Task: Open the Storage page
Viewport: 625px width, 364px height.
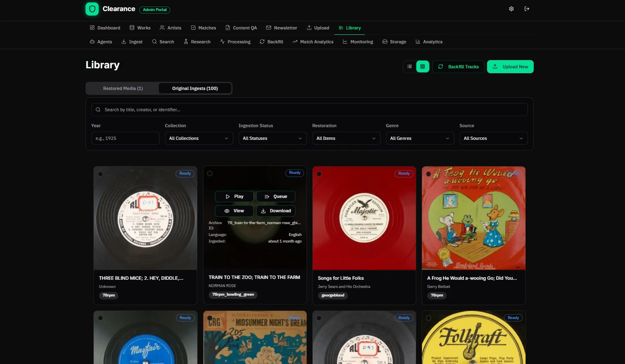Action: 394,42
